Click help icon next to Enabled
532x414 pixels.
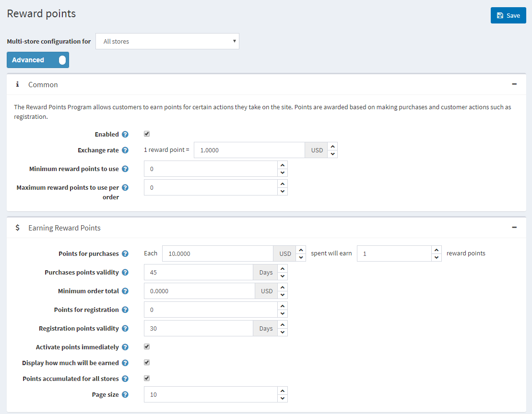pyautogui.click(x=125, y=135)
